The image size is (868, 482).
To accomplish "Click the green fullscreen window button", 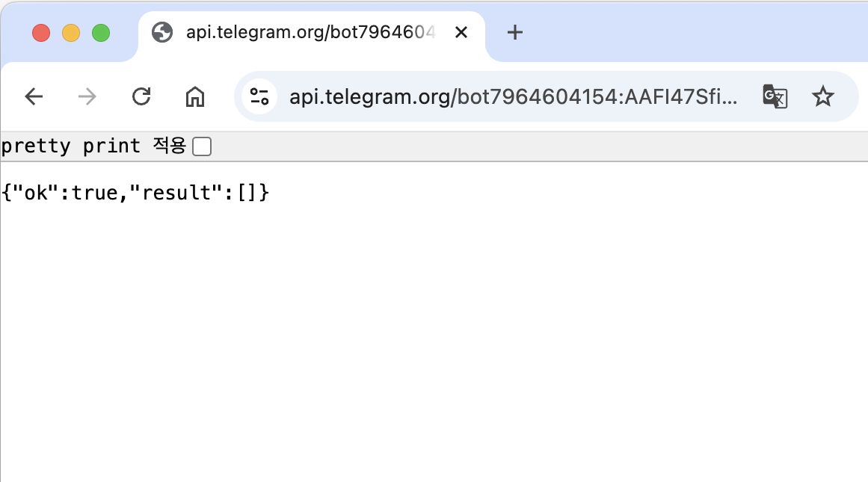I will [101, 33].
